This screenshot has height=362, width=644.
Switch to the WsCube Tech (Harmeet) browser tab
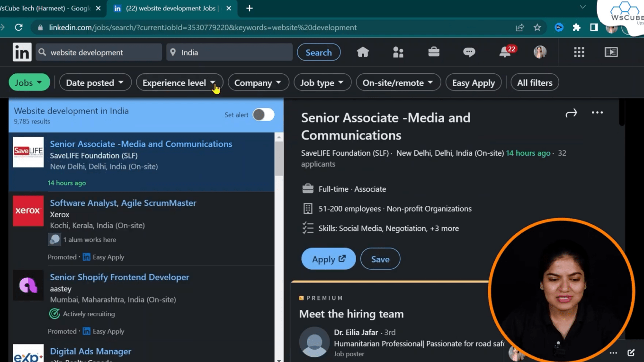coord(45,9)
